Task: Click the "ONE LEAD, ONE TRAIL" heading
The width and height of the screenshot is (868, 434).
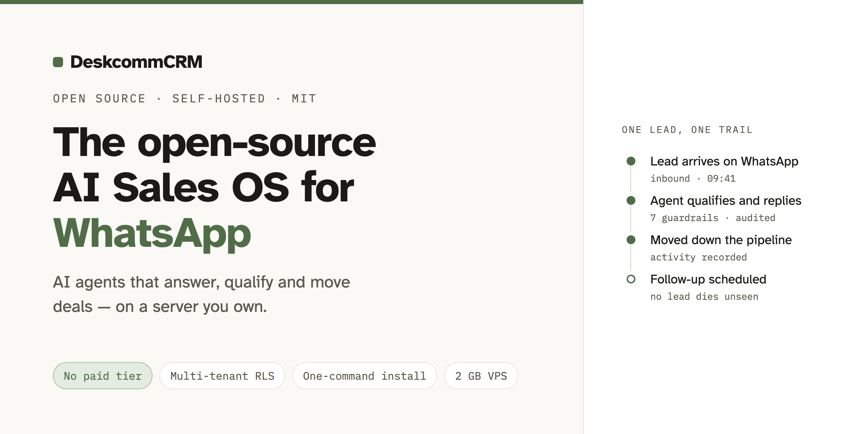Action: (687, 130)
